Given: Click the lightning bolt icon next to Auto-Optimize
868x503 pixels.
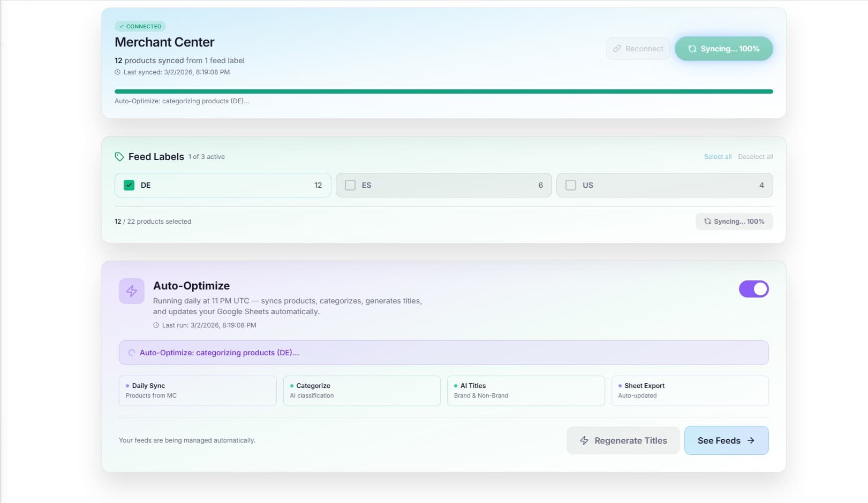Looking at the screenshot, I should (x=131, y=291).
